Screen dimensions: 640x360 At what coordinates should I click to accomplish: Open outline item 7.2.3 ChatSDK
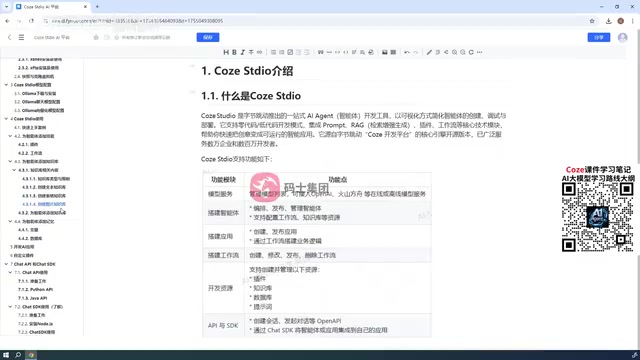pyautogui.click(x=37, y=332)
